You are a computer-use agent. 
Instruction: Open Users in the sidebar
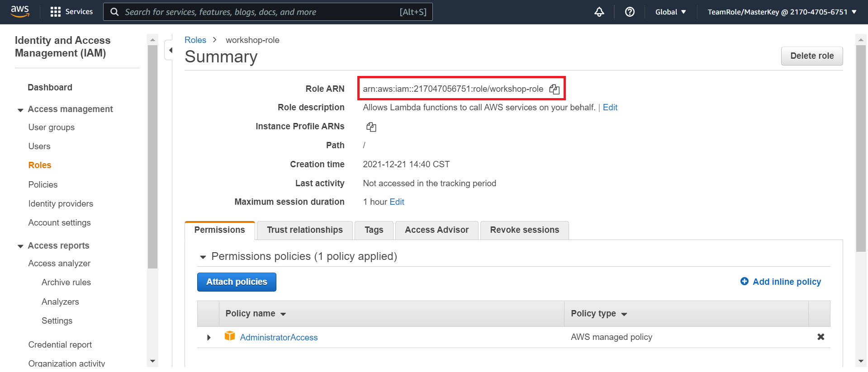coord(39,146)
